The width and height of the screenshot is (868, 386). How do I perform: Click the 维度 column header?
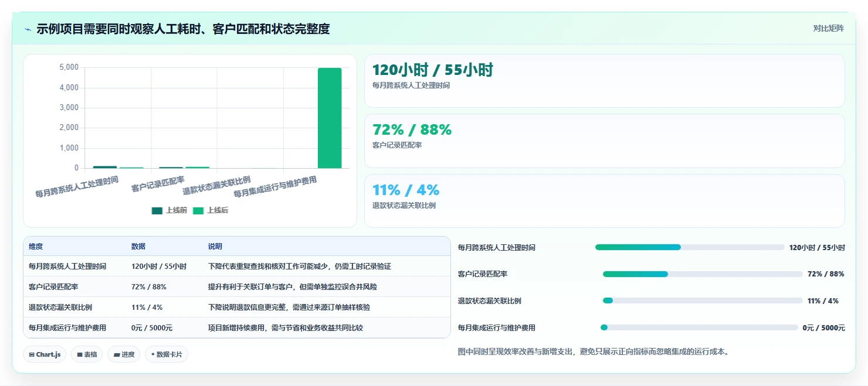pos(36,247)
